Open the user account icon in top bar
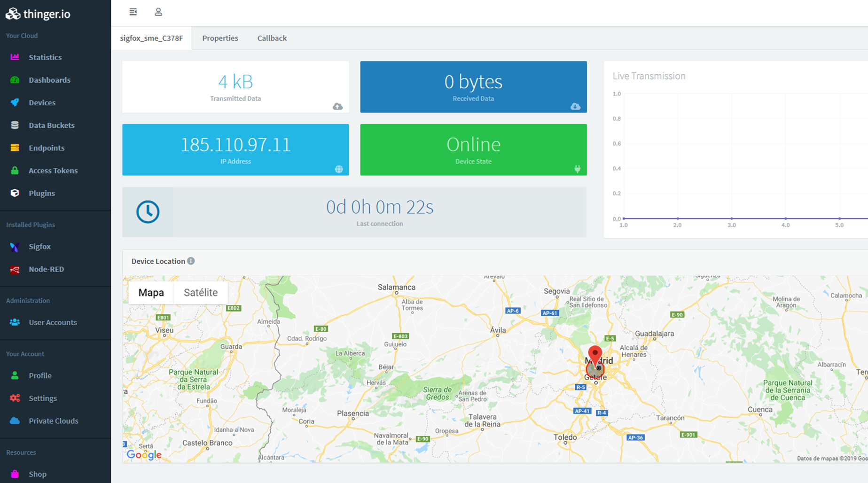The image size is (868, 483). pos(158,12)
